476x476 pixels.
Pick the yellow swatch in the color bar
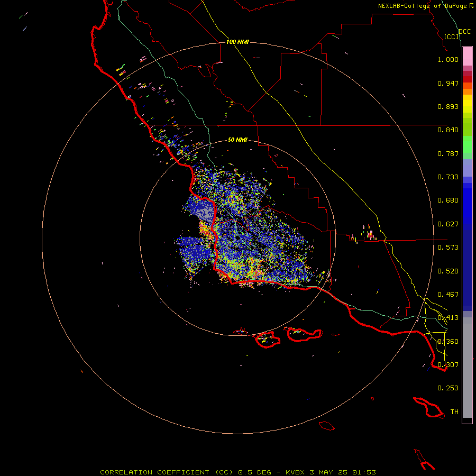(x=467, y=104)
